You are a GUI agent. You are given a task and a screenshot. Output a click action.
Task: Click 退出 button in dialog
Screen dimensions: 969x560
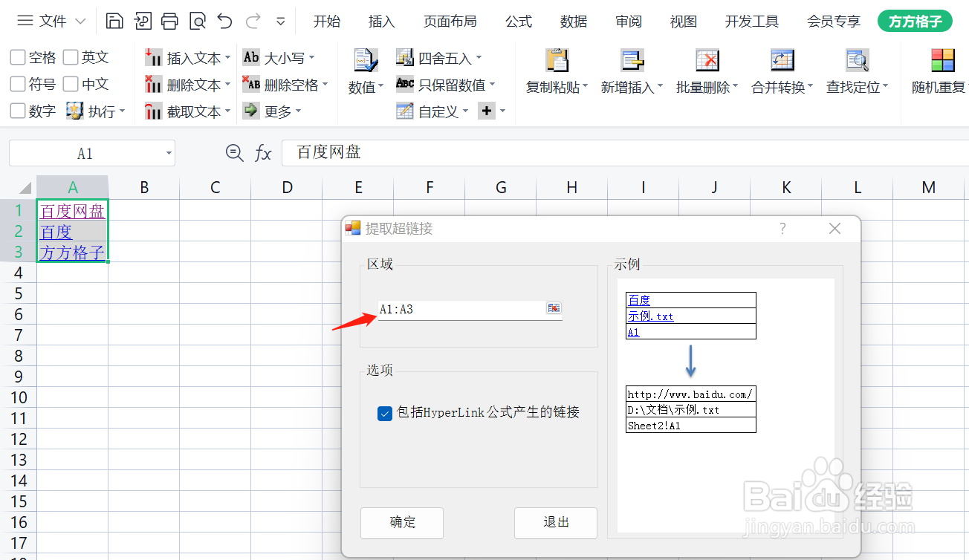tap(556, 523)
